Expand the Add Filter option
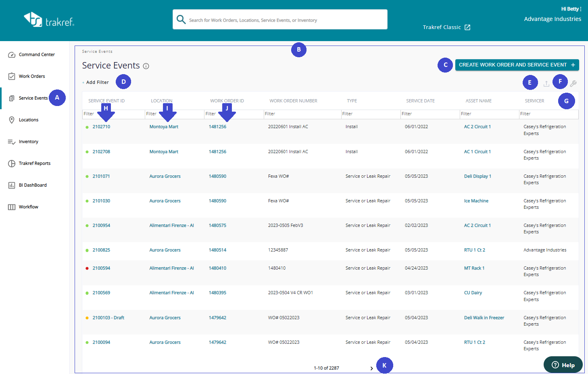The image size is (588, 374). (96, 82)
